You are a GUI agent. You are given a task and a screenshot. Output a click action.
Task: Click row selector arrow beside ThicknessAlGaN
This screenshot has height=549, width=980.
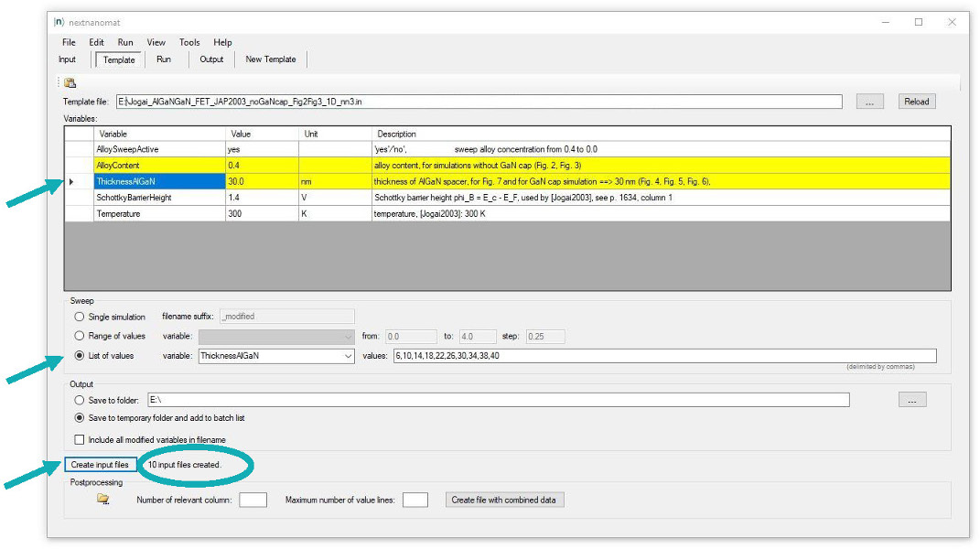[x=72, y=182]
